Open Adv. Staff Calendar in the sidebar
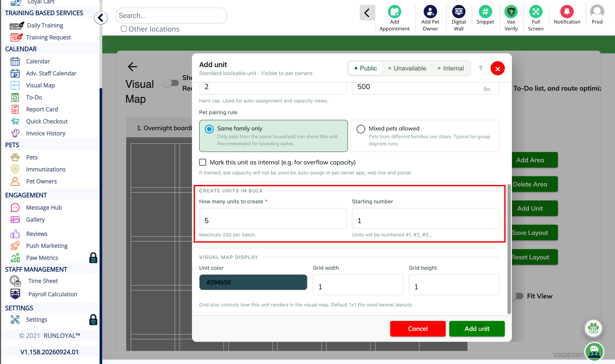The image size is (615, 364). click(51, 73)
